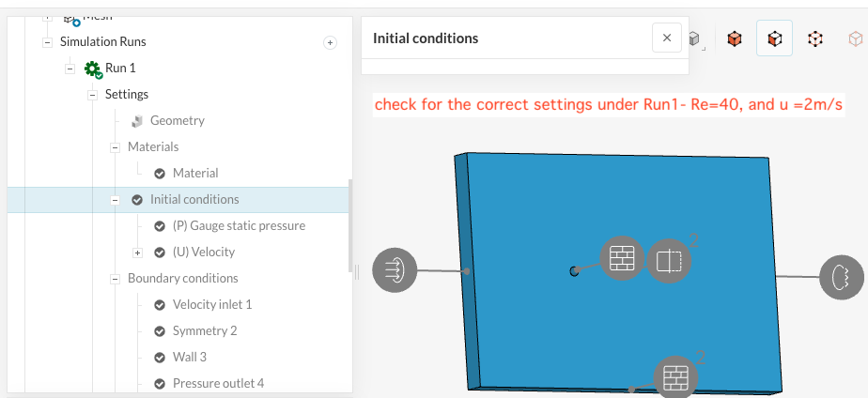Select Velocity inlet 1 boundary condition
The height and width of the screenshot is (398, 868).
click(x=212, y=304)
